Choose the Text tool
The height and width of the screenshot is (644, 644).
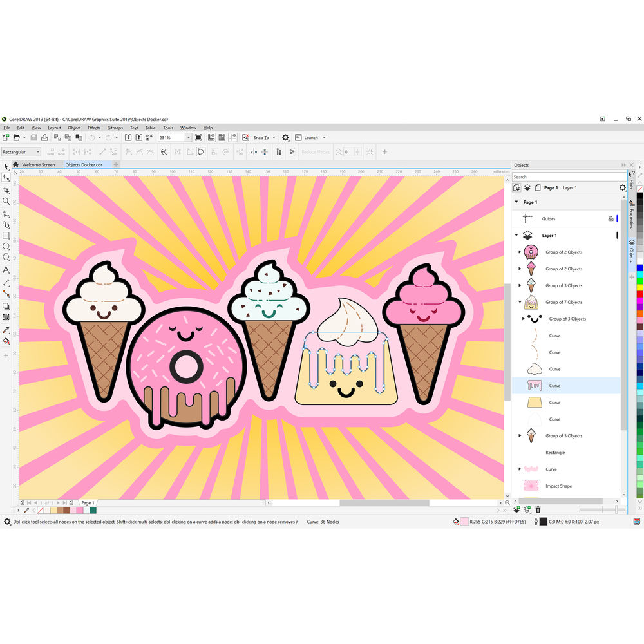coord(6,270)
